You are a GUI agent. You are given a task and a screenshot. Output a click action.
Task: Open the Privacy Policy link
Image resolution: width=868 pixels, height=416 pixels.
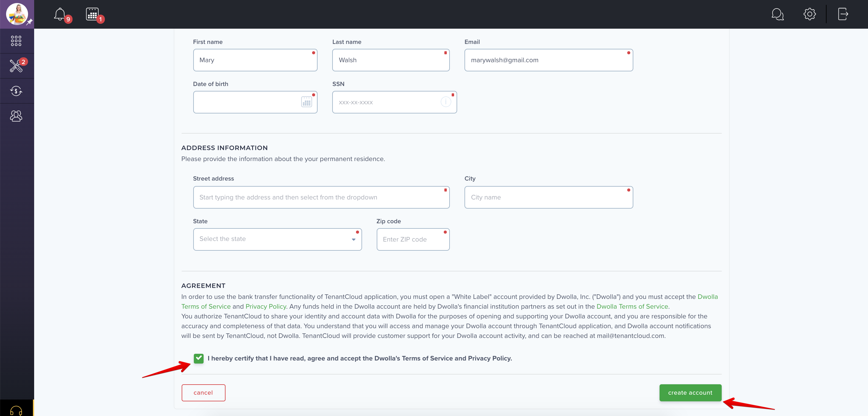pyautogui.click(x=265, y=307)
